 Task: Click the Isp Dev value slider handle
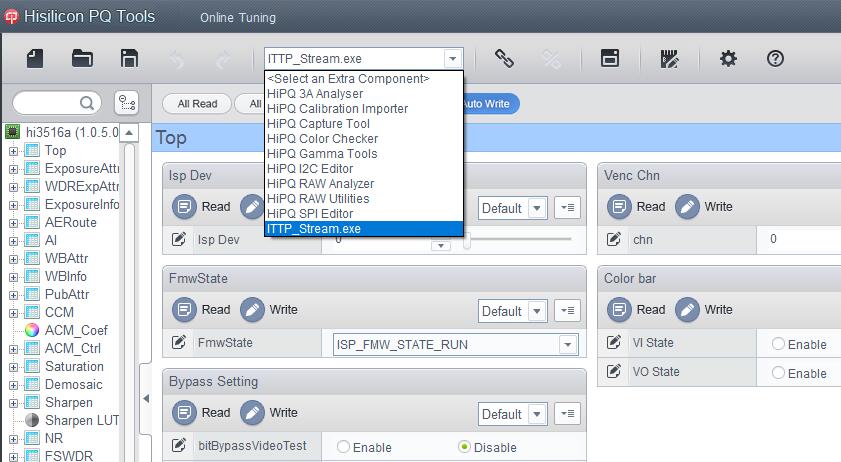pyautogui.click(x=467, y=241)
